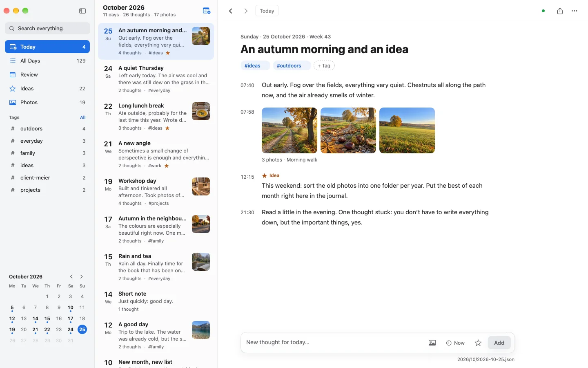The width and height of the screenshot is (588, 368).
Task: Select Photos in the sidebar
Action: pos(47,102)
